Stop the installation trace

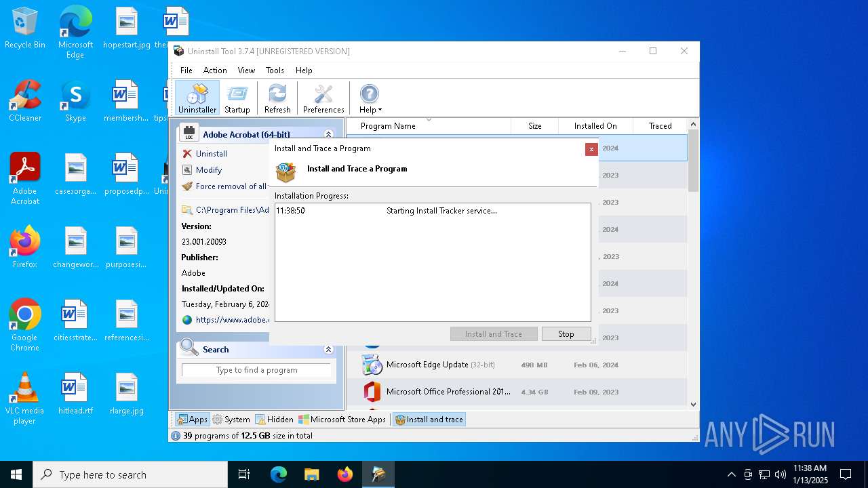point(566,334)
